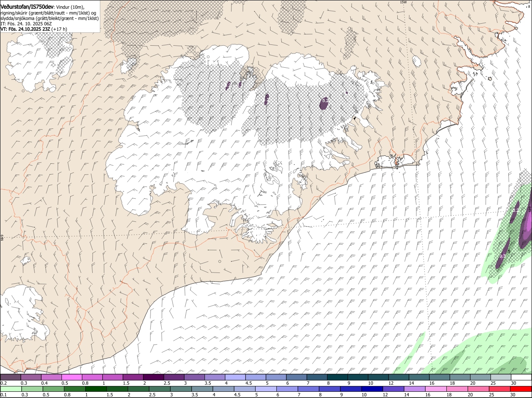Select the bright red lower legend swatch above 30
This screenshot has width=532, height=398.
[x=522, y=389]
